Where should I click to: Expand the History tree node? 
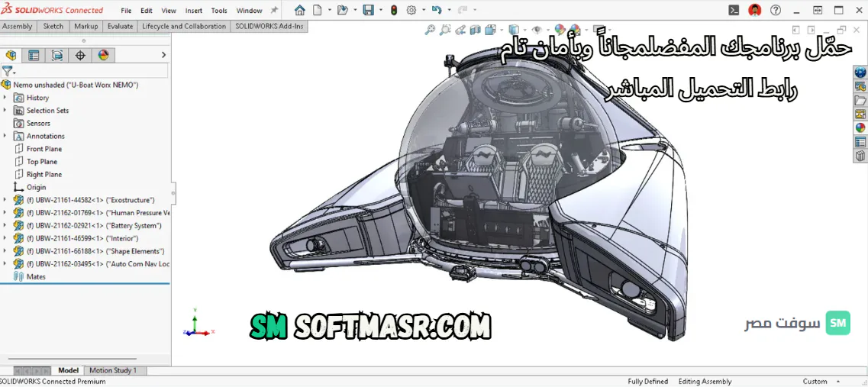(x=5, y=98)
